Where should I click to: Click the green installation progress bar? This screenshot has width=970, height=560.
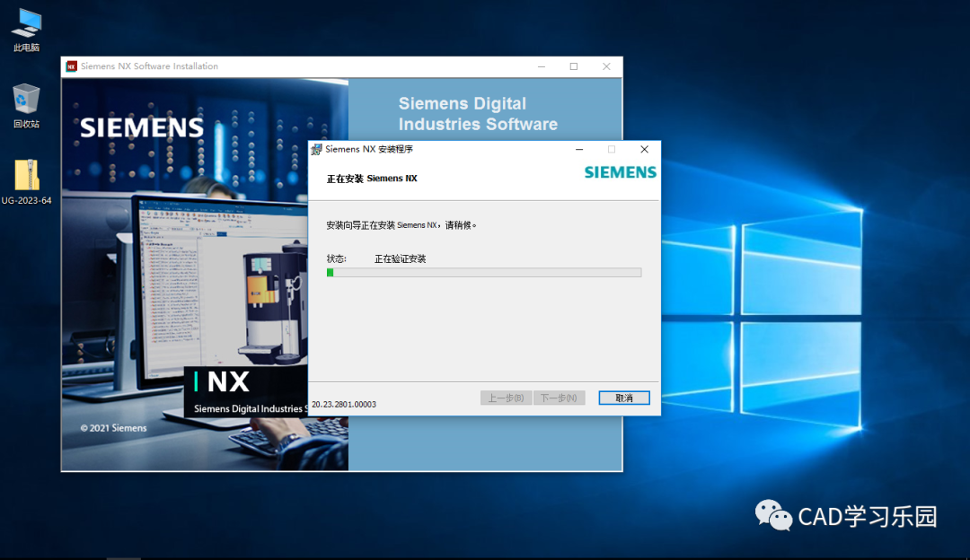coord(484,273)
